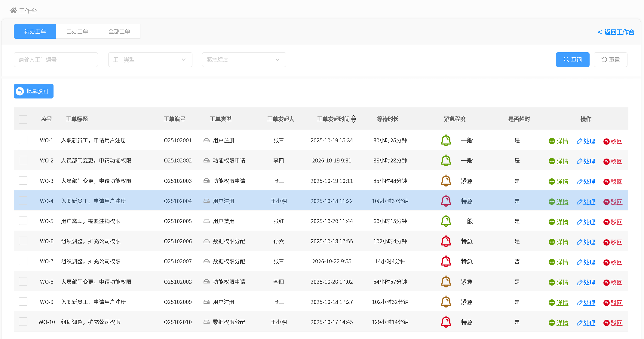The width and height of the screenshot is (644, 339).
Task: Switch to the 已办工单 tab
Action: click(77, 31)
